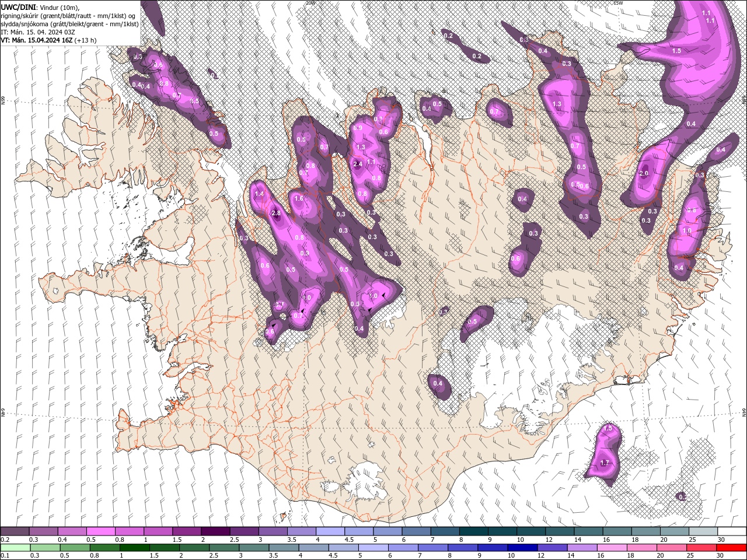Select the 2.4 precipitation value on map
747x560 pixels.
(x=358, y=164)
